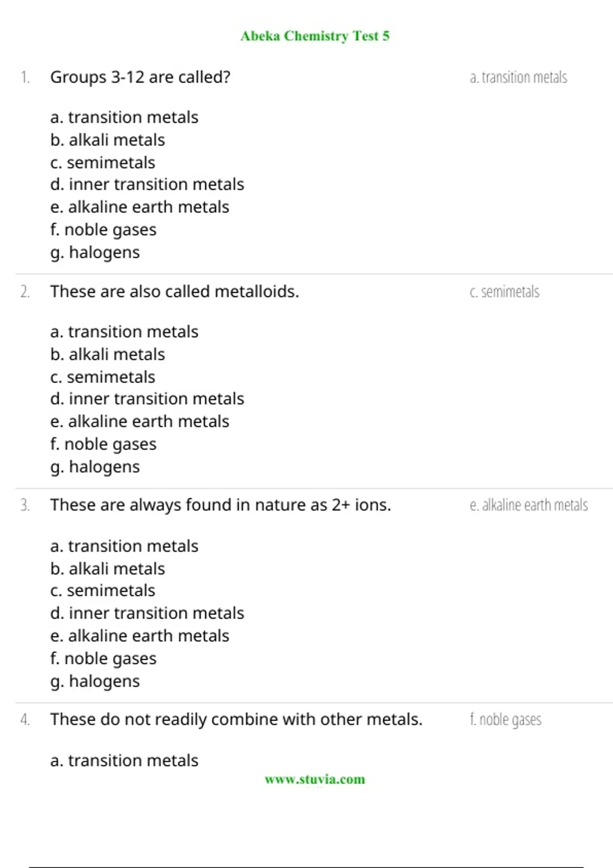Select 'a. transition metals' under question 1
Screen dimensions: 613x868
124,117
